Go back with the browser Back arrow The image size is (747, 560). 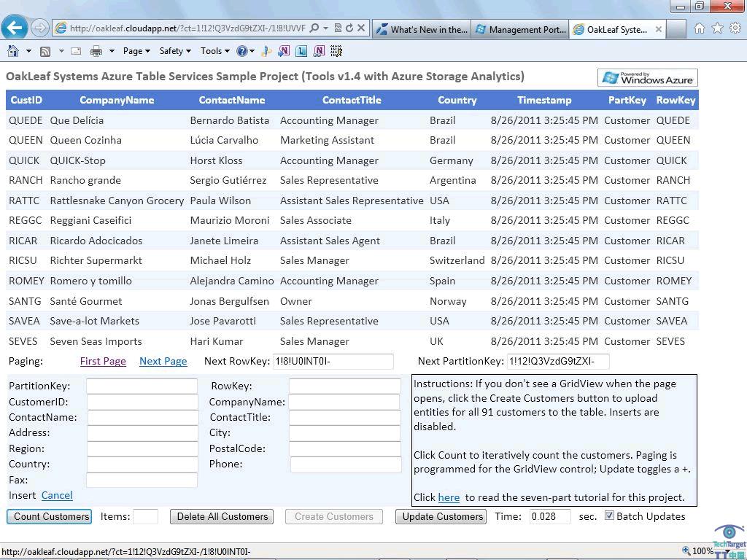[15, 28]
